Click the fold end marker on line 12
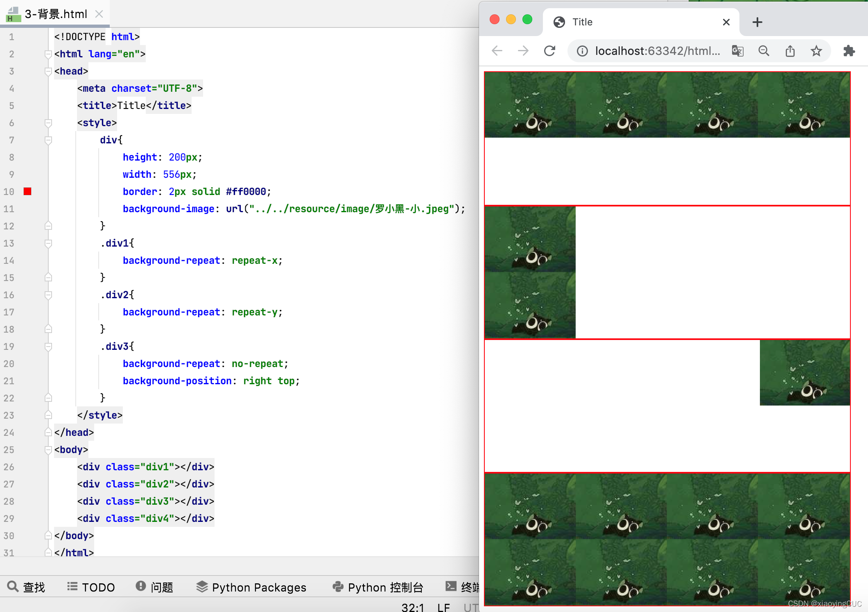868x612 pixels. (48, 226)
